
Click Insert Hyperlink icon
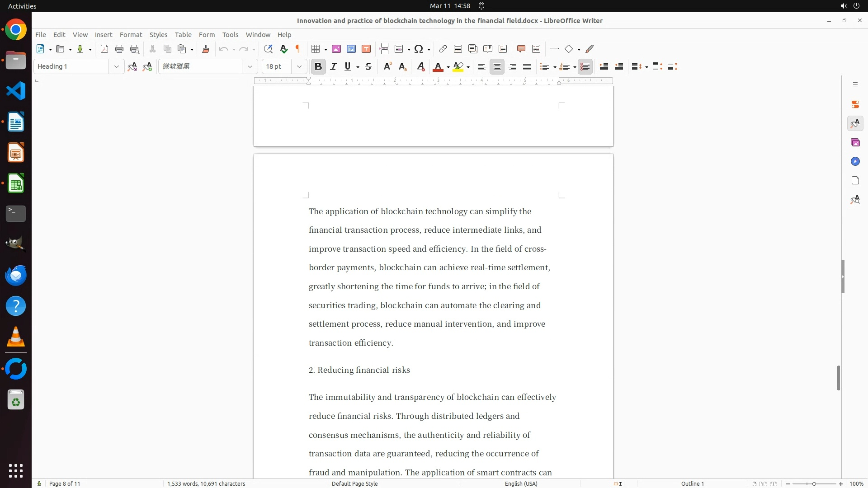point(443,49)
